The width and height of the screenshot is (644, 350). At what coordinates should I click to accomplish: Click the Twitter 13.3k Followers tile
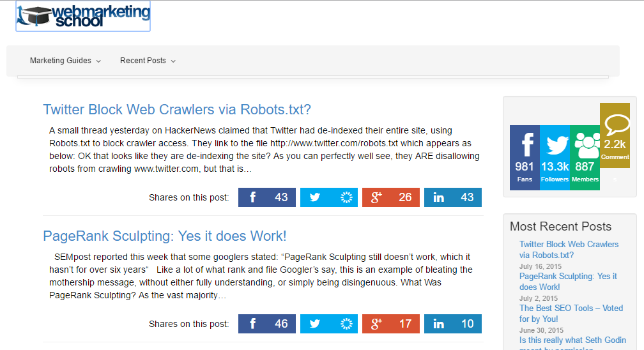[555, 158]
